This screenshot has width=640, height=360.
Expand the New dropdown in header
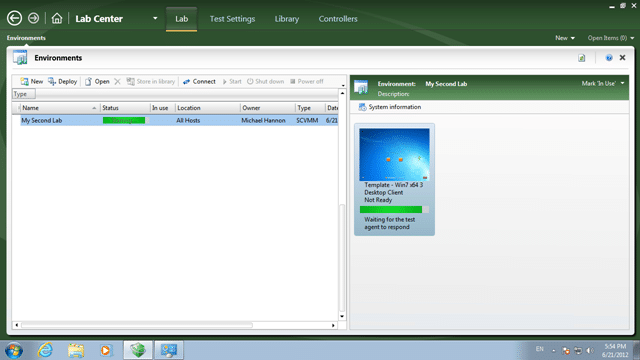(565, 38)
